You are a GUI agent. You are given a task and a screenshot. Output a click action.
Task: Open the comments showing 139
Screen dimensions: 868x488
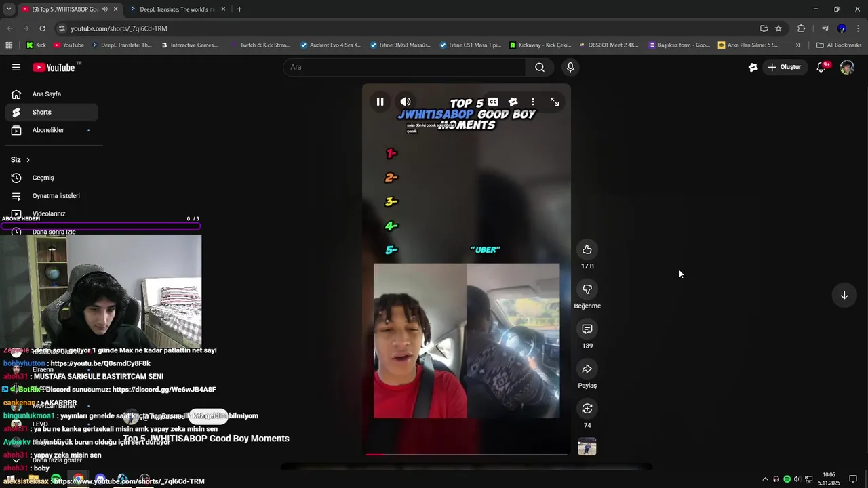[587, 329]
